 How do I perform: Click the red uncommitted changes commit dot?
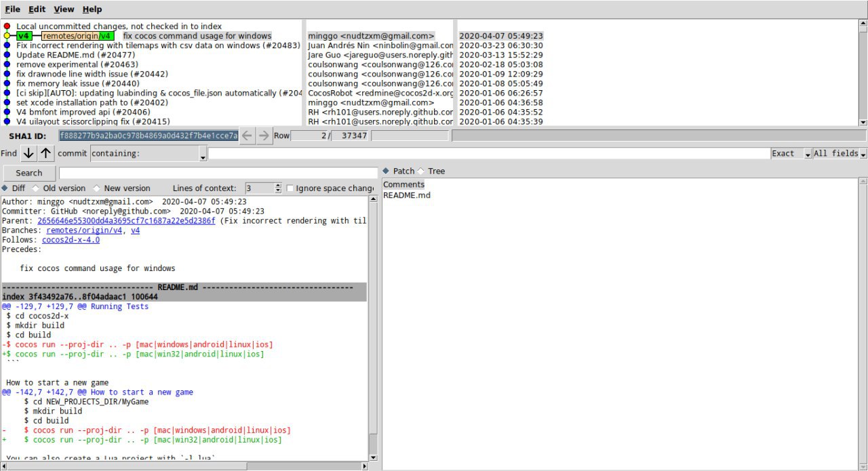point(7,26)
